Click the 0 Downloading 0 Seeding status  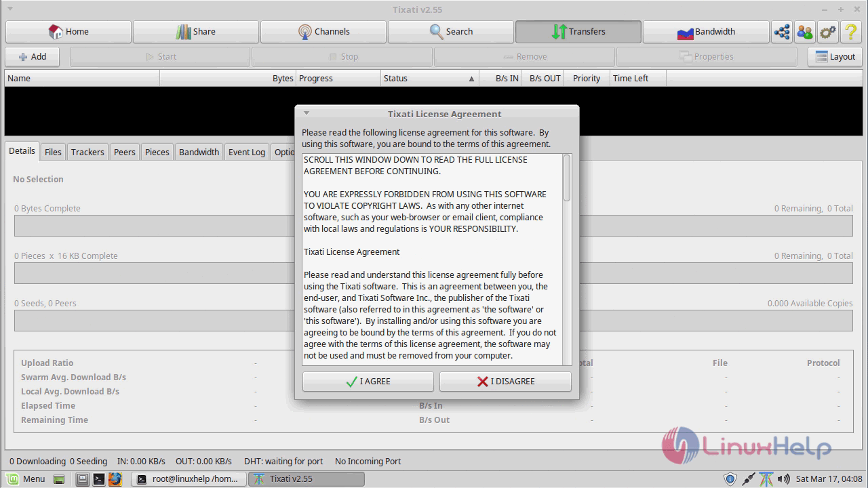[58, 462]
